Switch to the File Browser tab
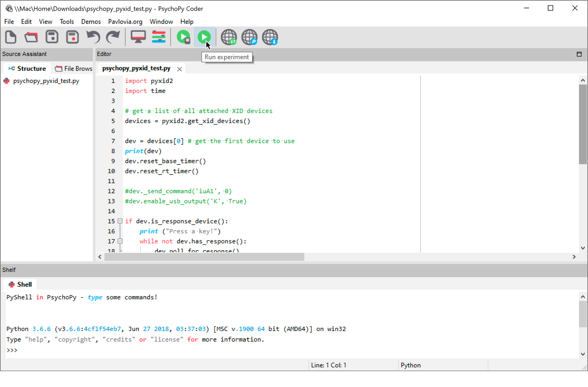 coord(74,68)
